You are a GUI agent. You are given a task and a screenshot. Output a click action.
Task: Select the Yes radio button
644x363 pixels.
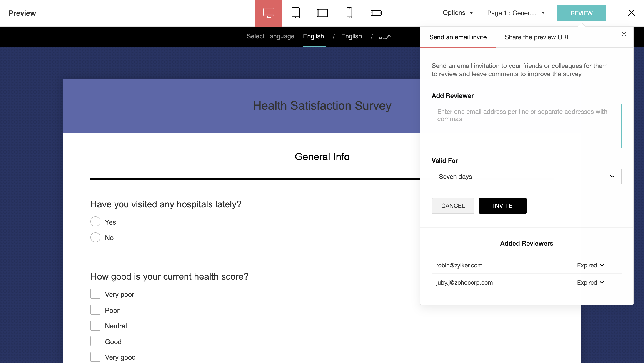click(x=95, y=222)
